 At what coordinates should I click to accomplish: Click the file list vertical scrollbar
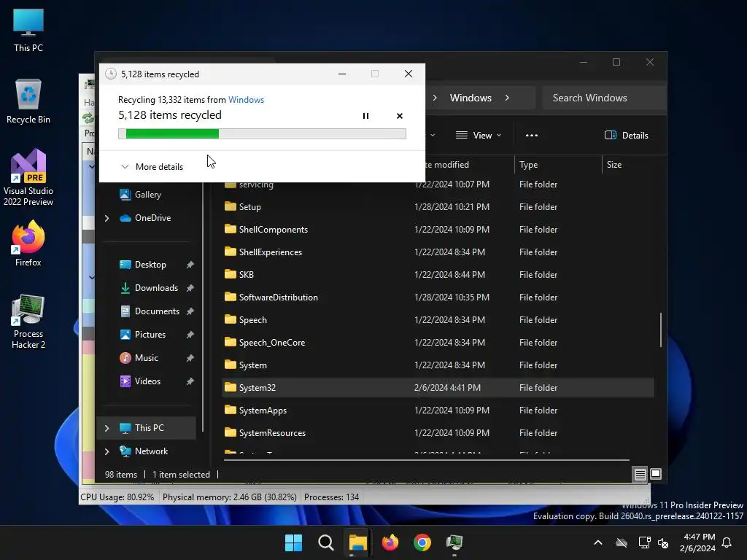click(660, 330)
